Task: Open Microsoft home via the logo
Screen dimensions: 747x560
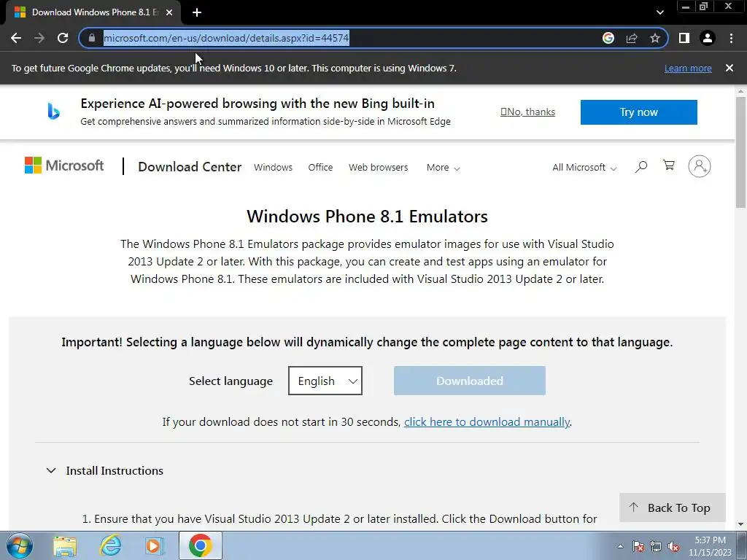Action: (x=64, y=166)
